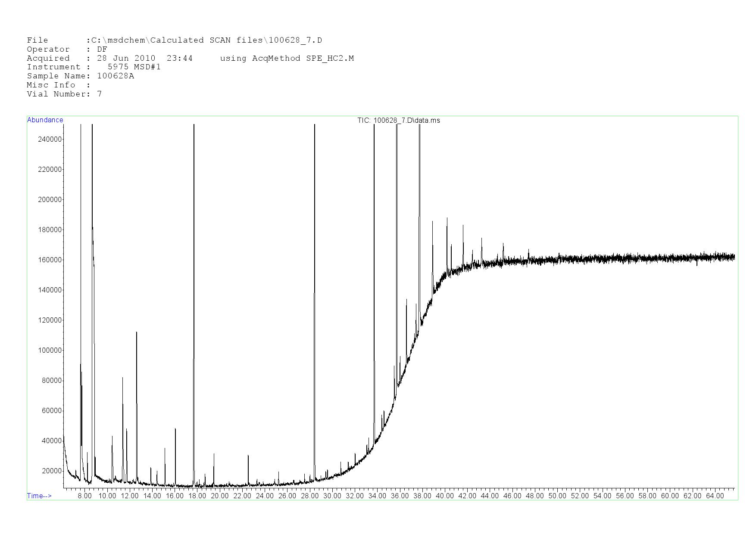Select the Sample Name 100628A value

116,76
